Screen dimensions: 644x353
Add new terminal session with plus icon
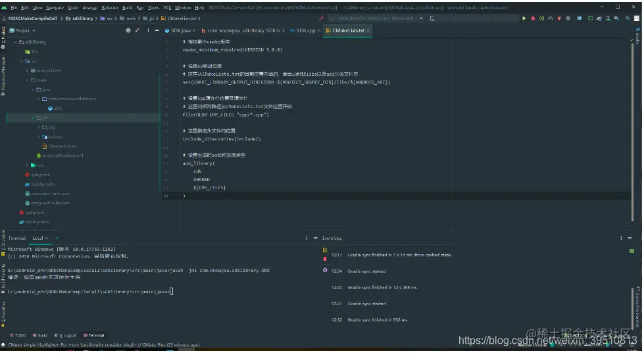tap(57, 238)
